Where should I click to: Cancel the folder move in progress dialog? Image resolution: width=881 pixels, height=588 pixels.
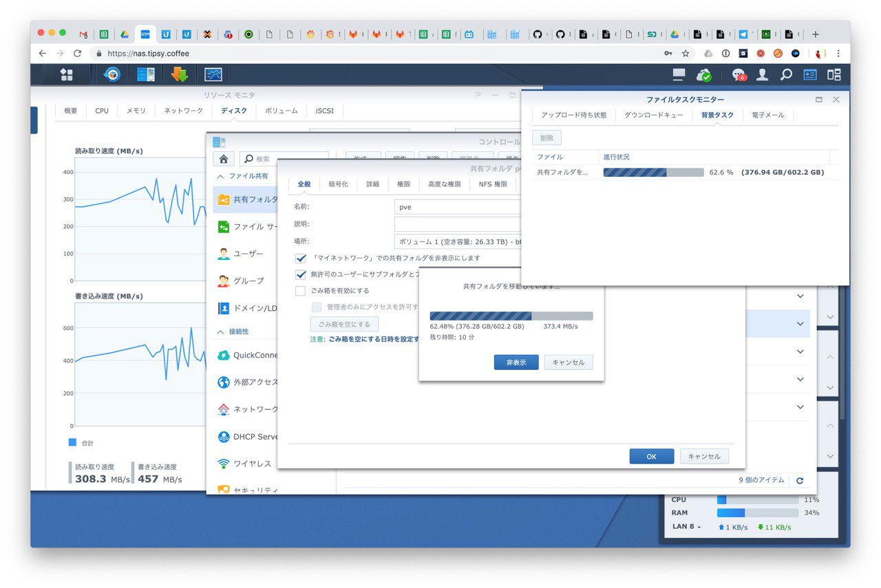coord(569,362)
